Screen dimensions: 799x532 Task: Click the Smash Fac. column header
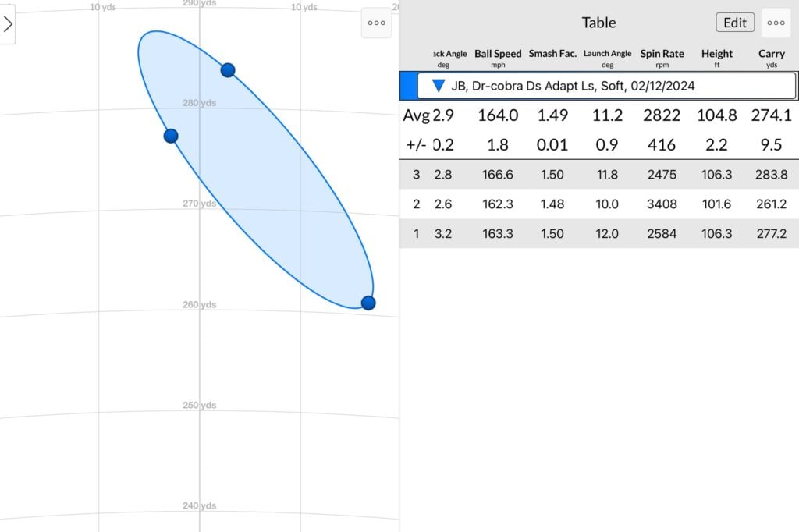point(552,56)
